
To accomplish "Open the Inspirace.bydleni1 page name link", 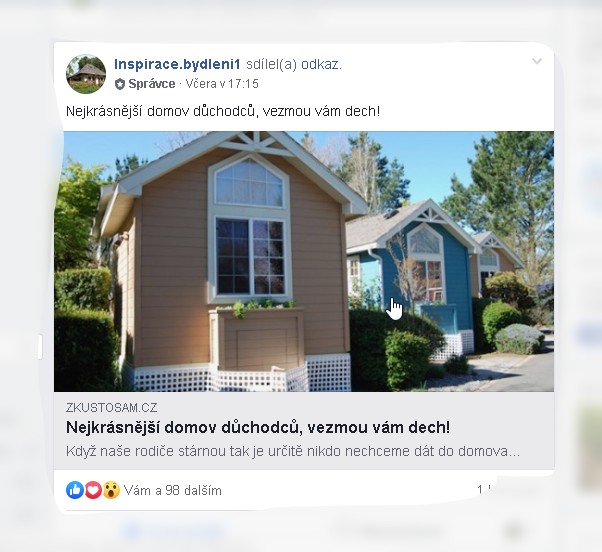I will pos(177,64).
